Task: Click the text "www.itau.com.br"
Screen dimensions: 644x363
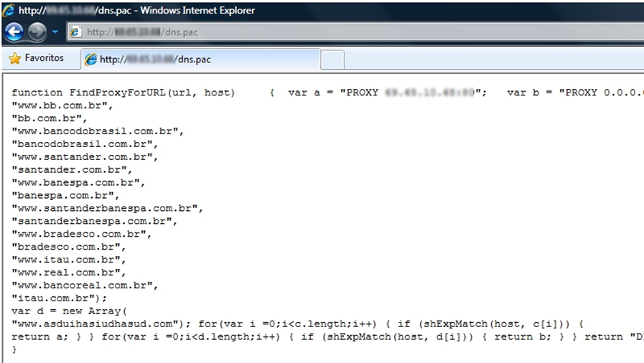Action: 69,260
